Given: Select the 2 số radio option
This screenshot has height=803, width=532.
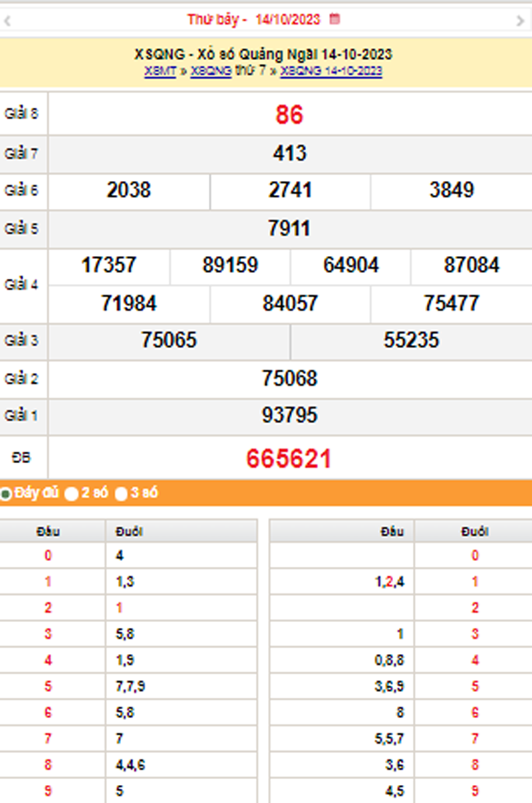Looking at the screenshot, I should [72, 494].
